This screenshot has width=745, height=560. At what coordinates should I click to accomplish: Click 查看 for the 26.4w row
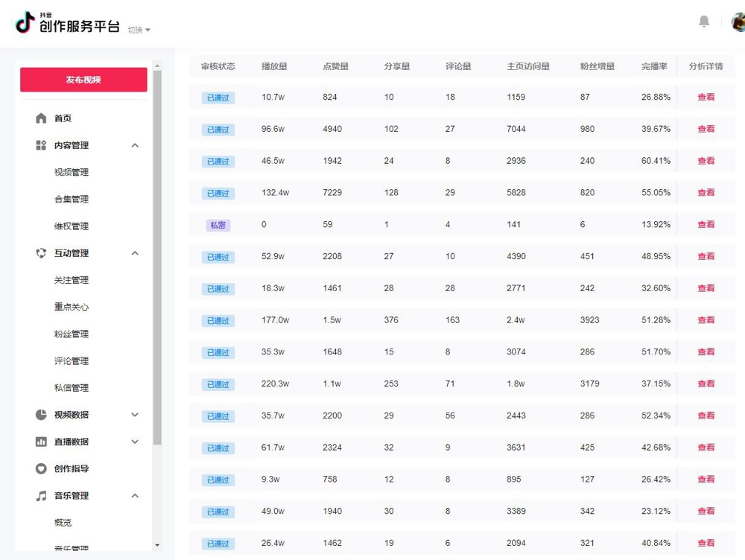point(706,542)
